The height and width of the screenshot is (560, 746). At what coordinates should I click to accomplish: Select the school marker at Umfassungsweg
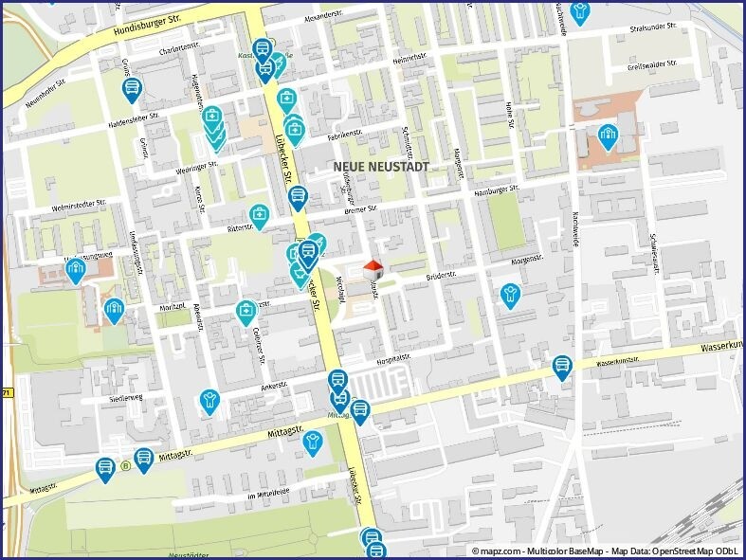tap(76, 271)
